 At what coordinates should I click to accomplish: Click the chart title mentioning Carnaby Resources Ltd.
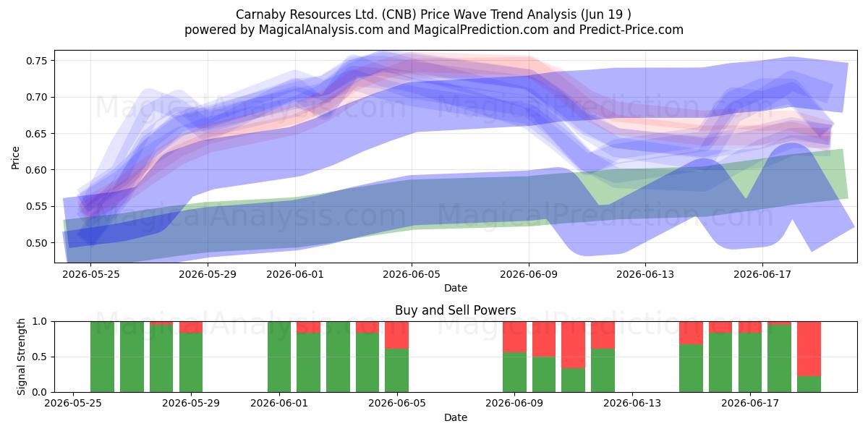pyautogui.click(x=434, y=14)
